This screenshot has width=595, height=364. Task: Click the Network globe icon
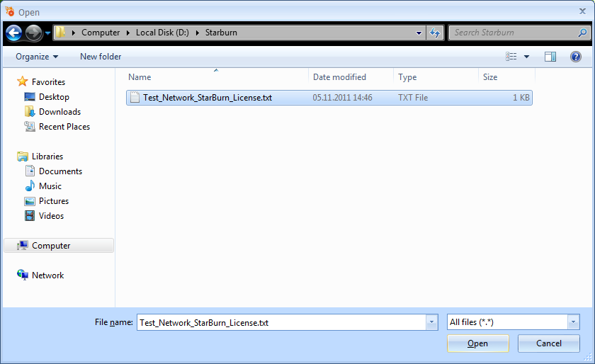point(23,275)
